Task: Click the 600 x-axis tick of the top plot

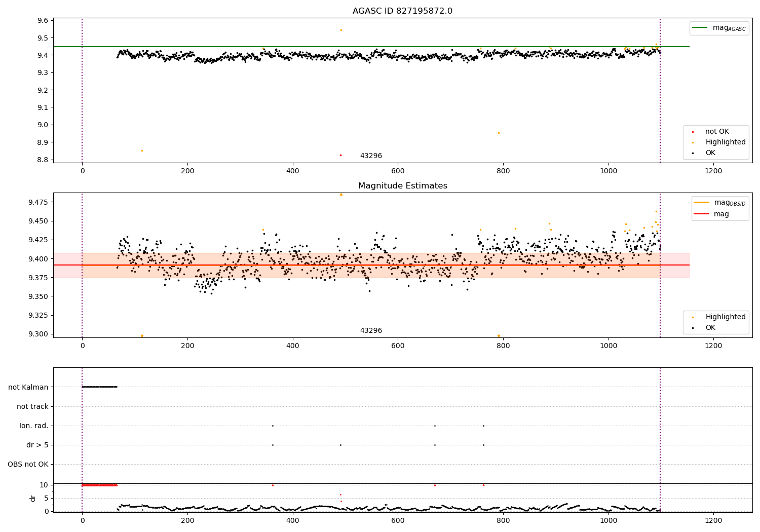Action: coord(398,171)
